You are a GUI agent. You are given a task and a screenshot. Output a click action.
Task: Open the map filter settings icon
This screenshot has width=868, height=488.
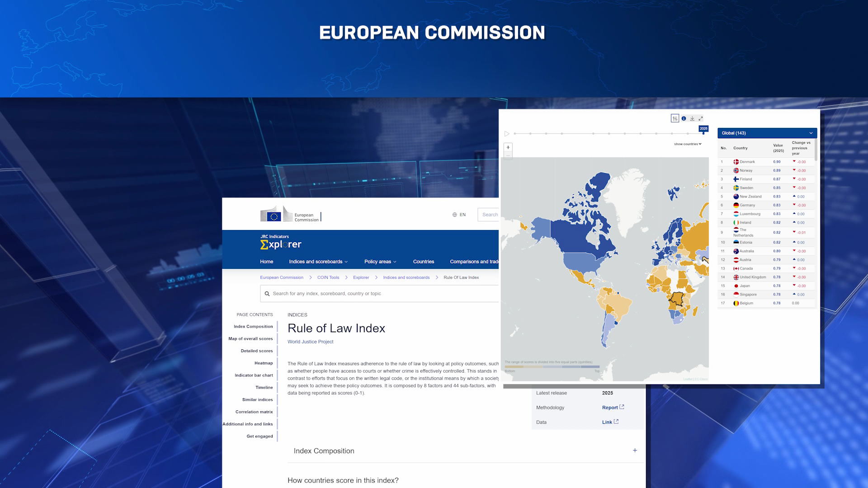point(675,118)
